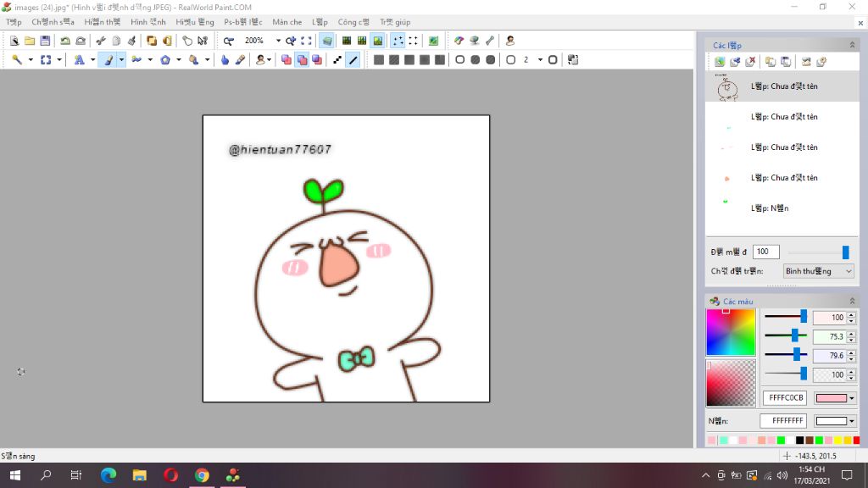The width and height of the screenshot is (868, 488).
Task: Click the color palette rainbow icon
Action: pos(459,41)
